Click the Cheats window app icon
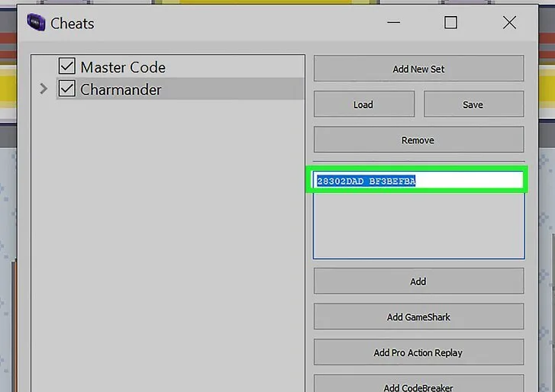 coord(36,23)
